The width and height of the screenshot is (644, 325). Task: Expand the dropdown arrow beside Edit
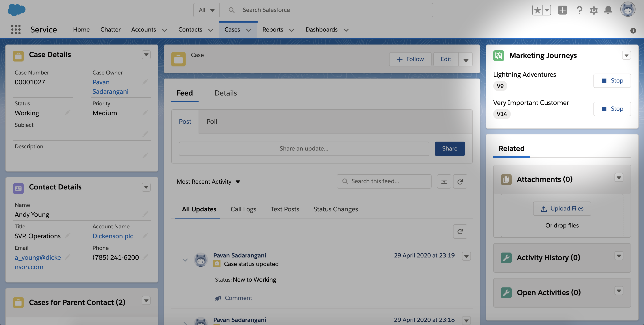[466, 59]
